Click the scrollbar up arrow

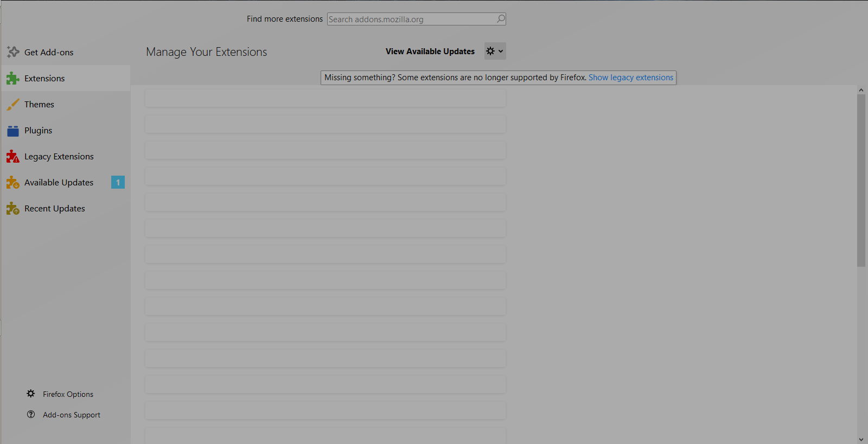tap(861, 90)
